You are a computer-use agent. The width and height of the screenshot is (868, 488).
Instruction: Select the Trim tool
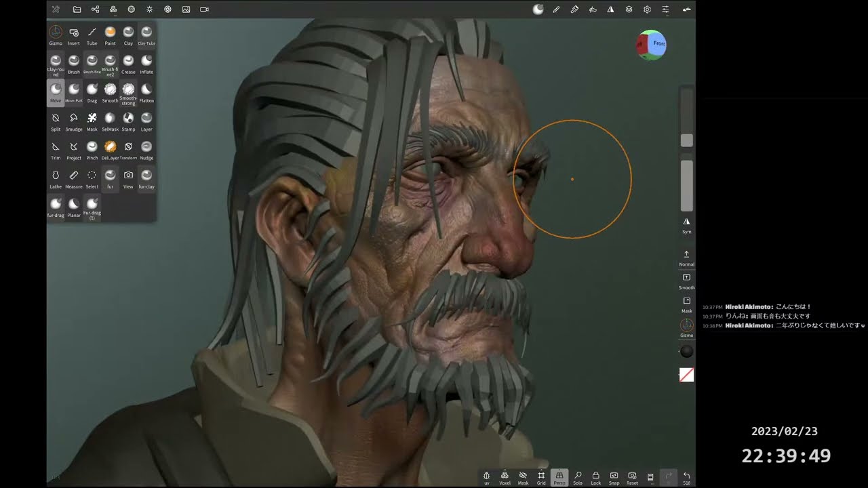tap(56, 150)
